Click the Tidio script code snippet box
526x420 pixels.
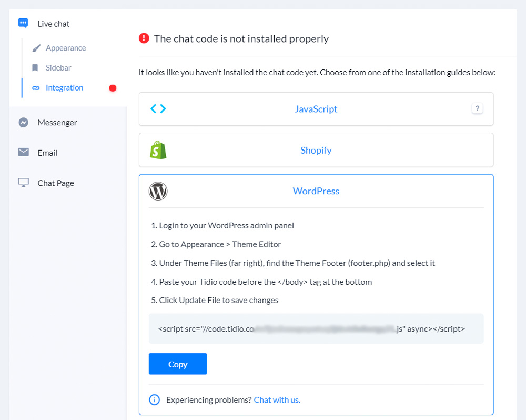(x=316, y=328)
